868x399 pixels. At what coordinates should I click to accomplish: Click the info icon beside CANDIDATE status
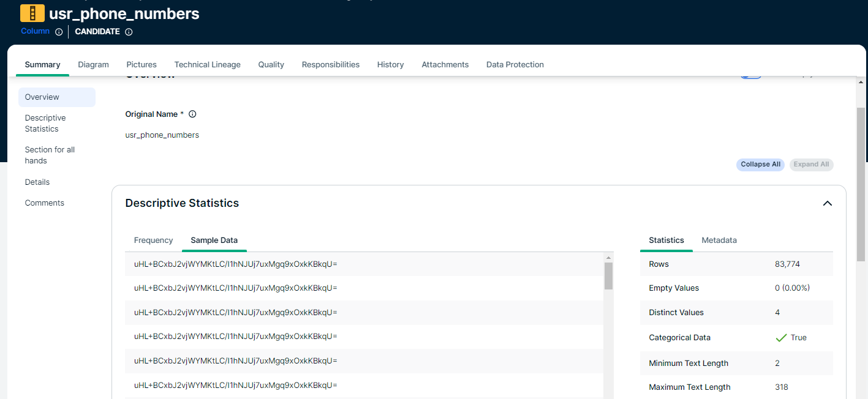[129, 32]
